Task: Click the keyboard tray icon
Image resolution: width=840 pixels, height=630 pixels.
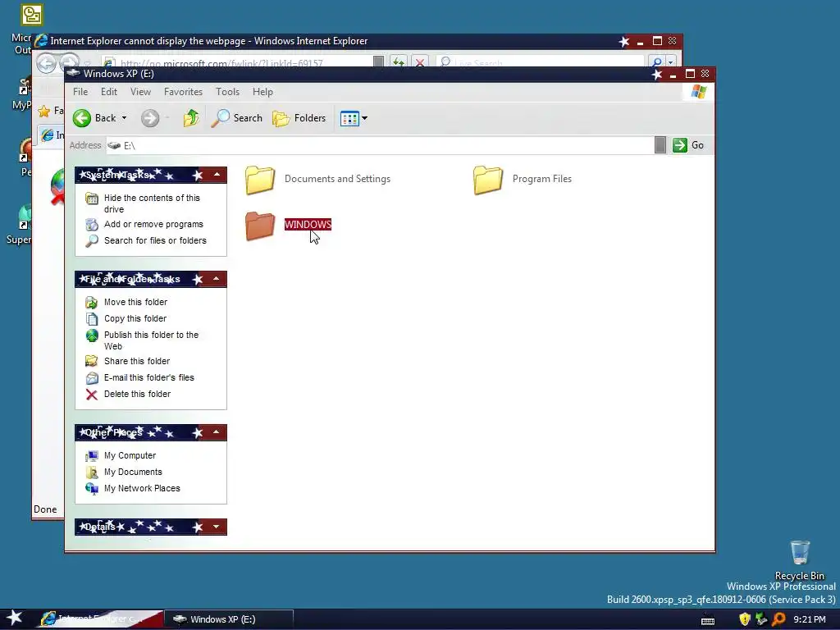Action: click(708, 621)
